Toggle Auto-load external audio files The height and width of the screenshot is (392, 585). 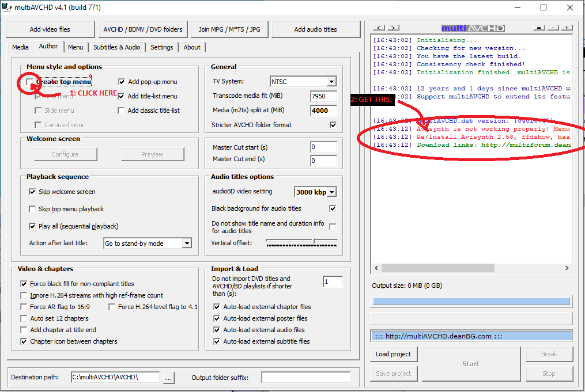pyautogui.click(x=216, y=330)
